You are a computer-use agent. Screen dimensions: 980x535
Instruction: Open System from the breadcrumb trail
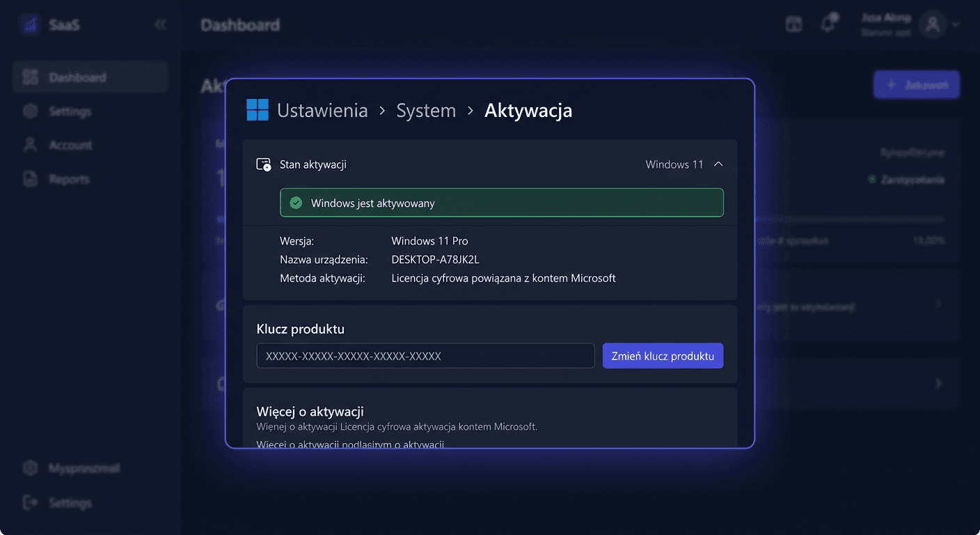point(426,109)
